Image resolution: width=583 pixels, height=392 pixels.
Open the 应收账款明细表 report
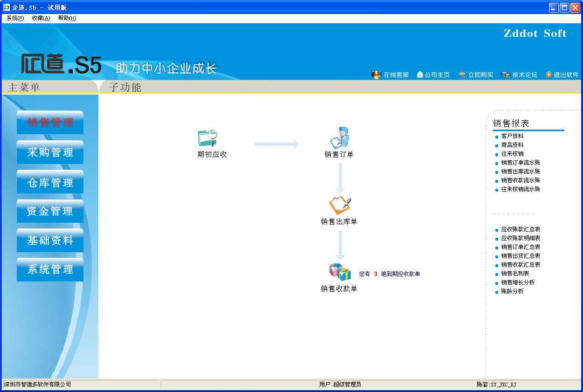click(521, 238)
